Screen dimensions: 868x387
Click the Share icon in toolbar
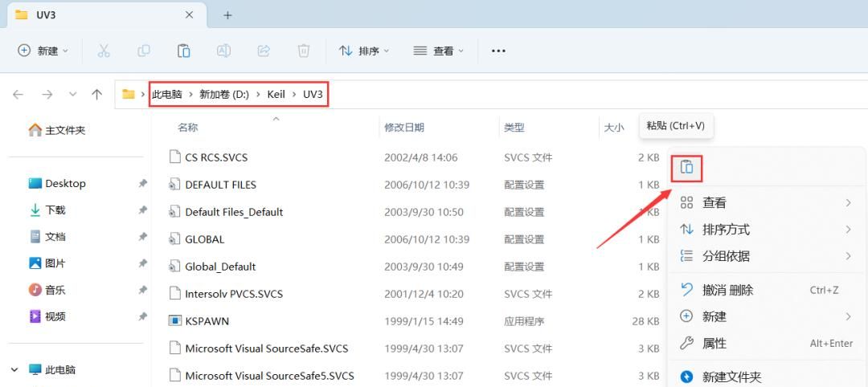point(264,51)
